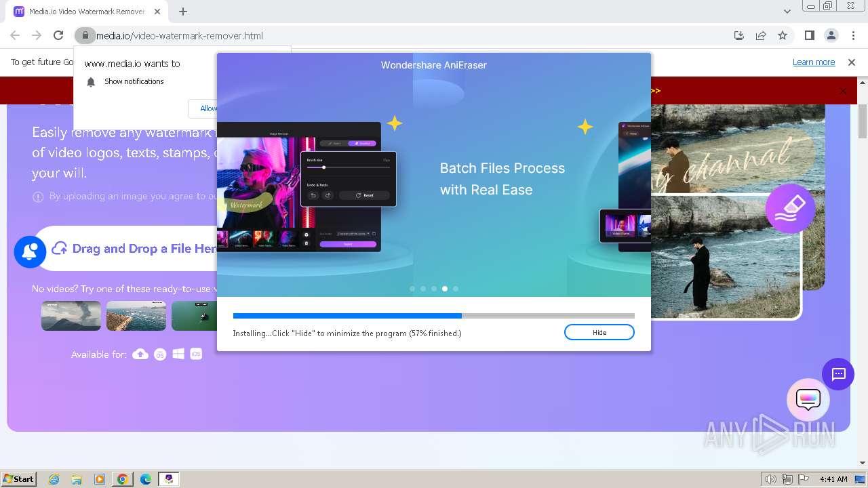Viewport: 868px width, 488px height.
Task: Select the second carousel dot in installer
Action: [423, 289]
